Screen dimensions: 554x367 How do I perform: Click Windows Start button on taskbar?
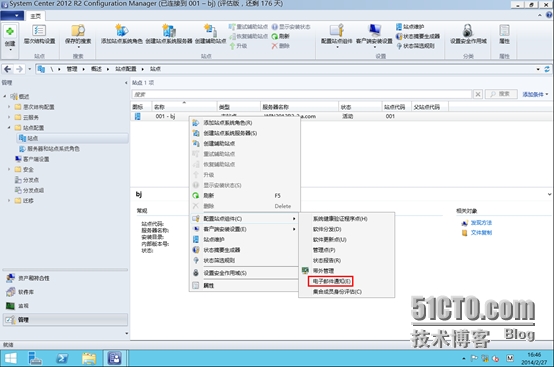pos(10,359)
